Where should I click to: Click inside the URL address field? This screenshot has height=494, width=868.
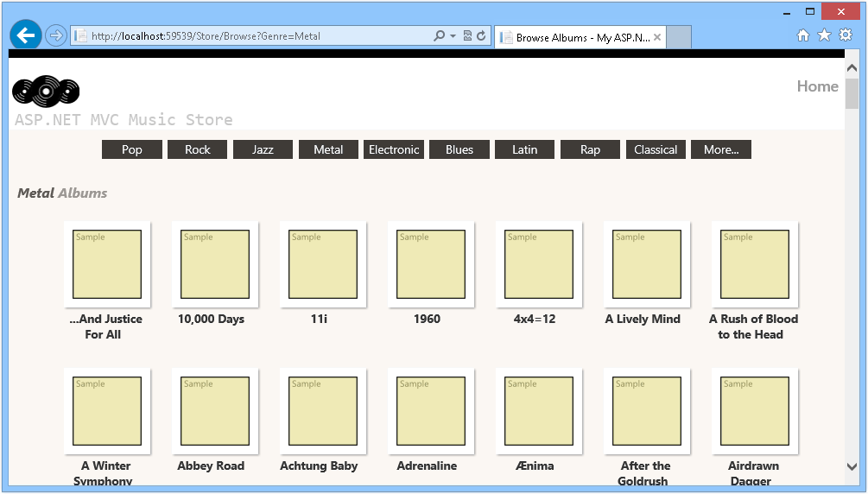(x=250, y=36)
